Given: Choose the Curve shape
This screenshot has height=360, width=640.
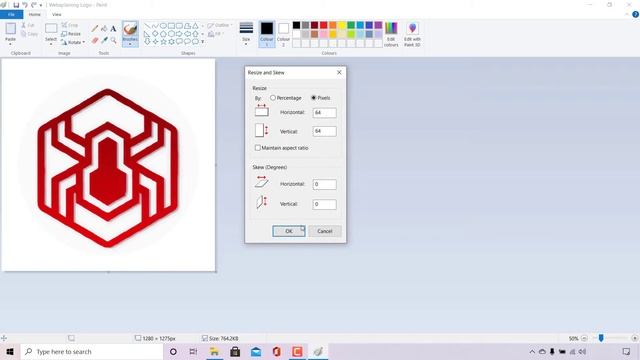Looking at the screenshot, I should point(155,26).
